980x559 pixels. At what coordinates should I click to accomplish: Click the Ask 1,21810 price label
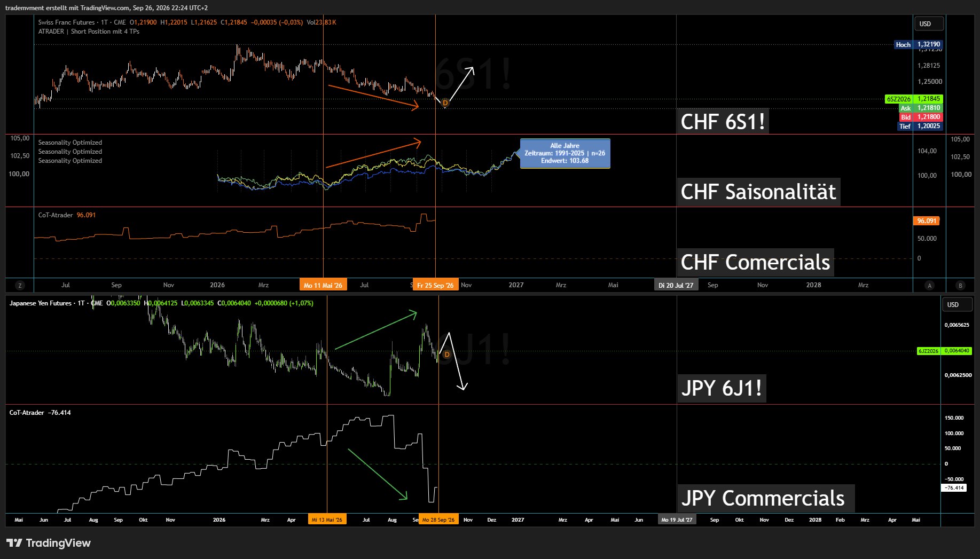[921, 108]
